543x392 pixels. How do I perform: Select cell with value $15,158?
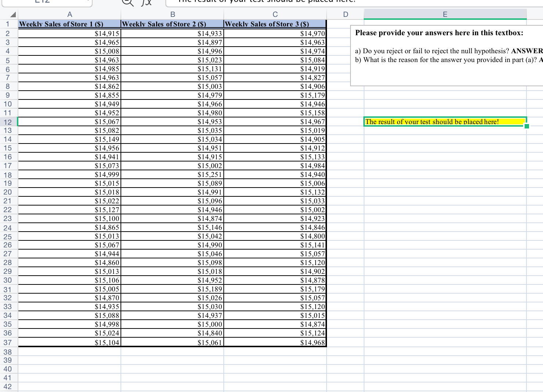[x=275, y=113]
